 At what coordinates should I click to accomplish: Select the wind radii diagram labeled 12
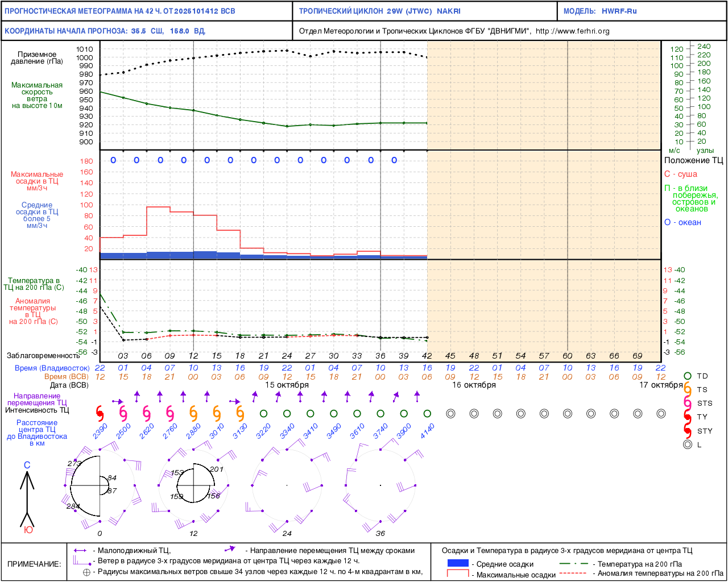193,486
